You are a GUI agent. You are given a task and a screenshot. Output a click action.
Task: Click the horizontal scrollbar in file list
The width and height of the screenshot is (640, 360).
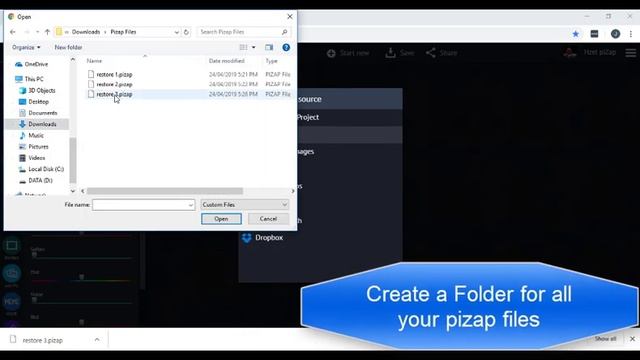click(165, 191)
